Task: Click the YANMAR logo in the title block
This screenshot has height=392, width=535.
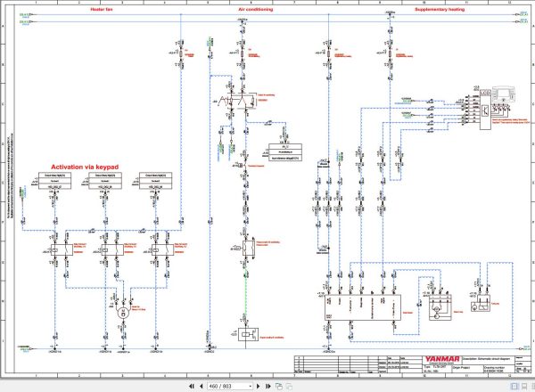Action: tap(442, 359)
